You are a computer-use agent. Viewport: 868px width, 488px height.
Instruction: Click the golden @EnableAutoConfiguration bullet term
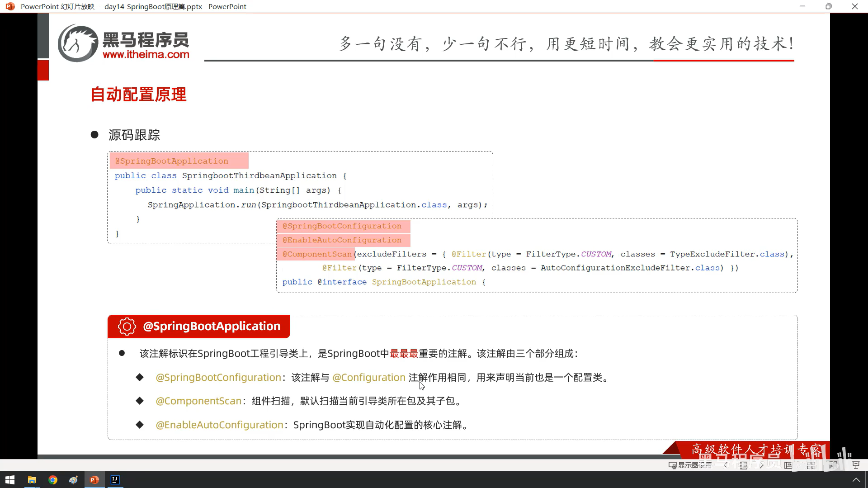tap(219, 425)
